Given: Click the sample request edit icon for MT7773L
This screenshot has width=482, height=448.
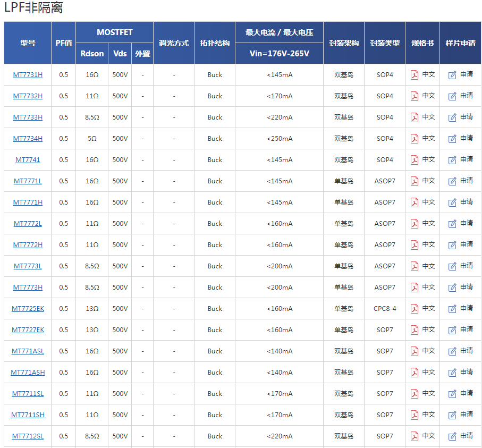Looking at the screenshot, I should [452, 266].
